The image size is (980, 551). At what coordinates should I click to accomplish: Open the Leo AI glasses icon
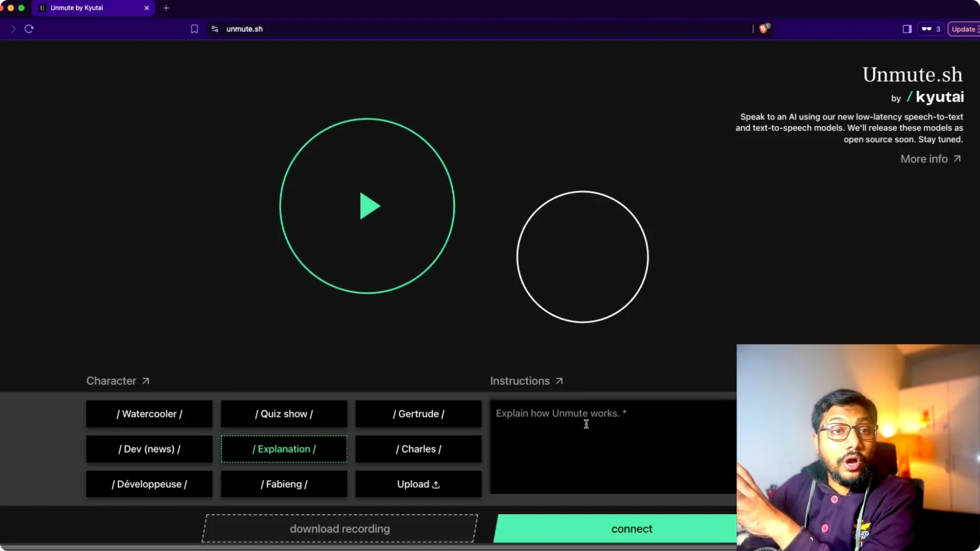pyautogui.click(x=927, y=29)
